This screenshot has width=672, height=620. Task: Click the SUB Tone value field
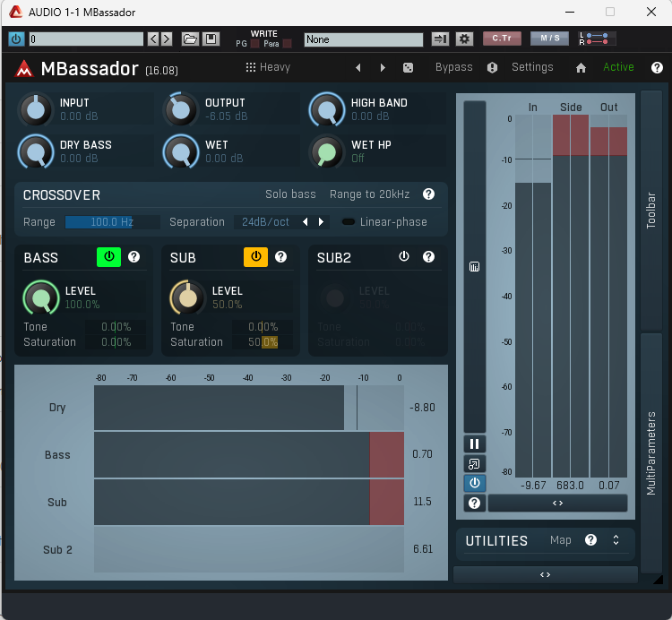click(263, 327)
